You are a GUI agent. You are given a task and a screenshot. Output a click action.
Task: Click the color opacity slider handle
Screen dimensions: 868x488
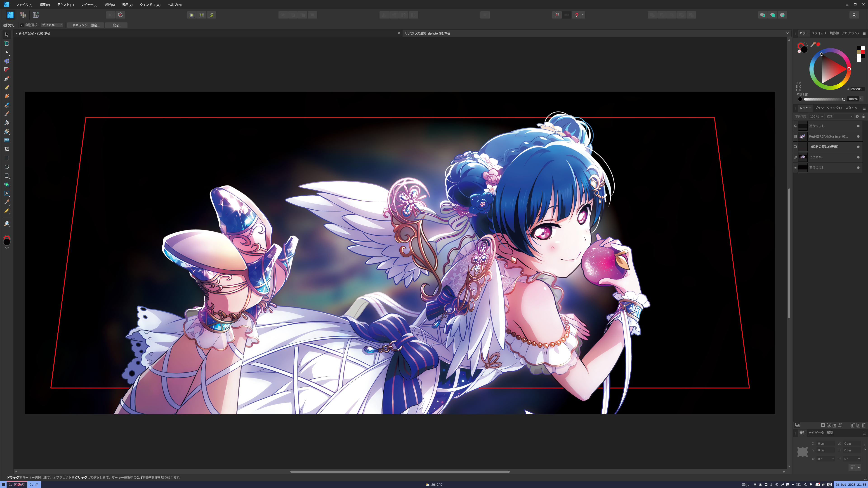pos(843,99)
